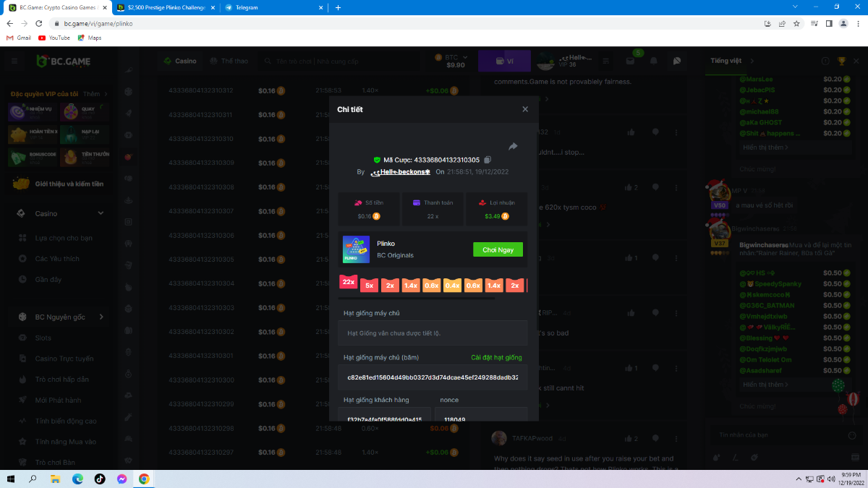Open the Hell beckons player profile link
Viewport: 868px width, 488px height.
(x=400, y=172)
